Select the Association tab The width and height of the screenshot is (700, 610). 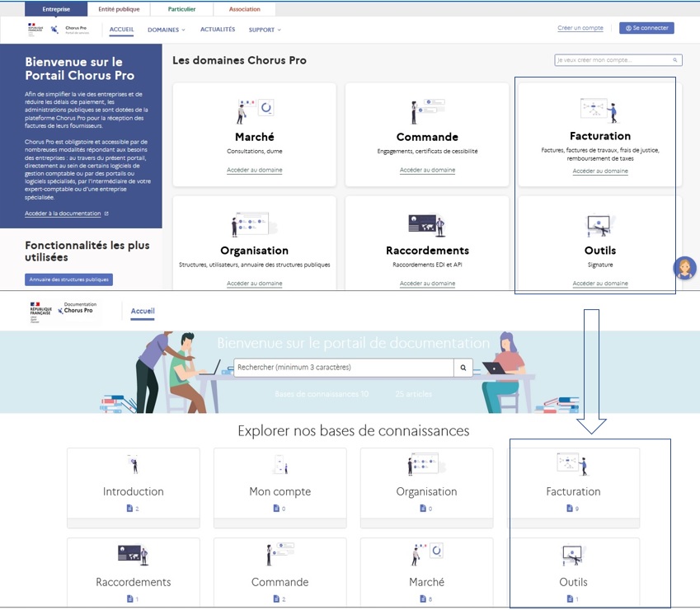pos(244,8)
